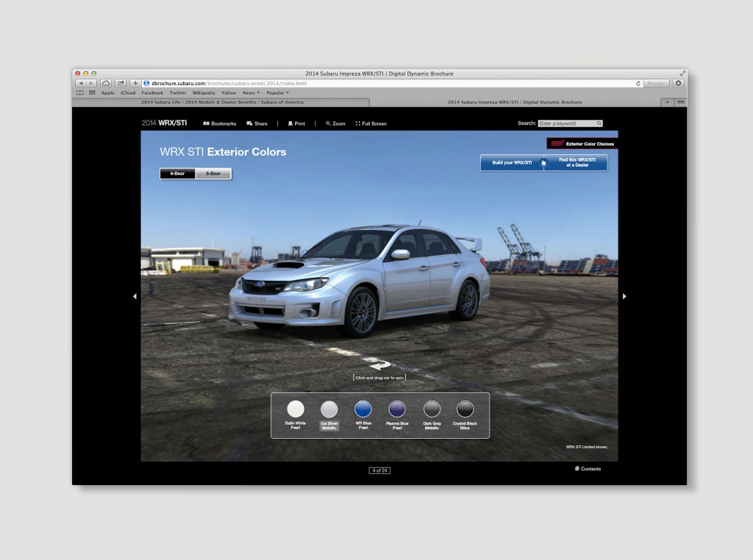Open the iCloud tabs cloud icon
Image resolution: width=753 pixels, height=560 pixels.
106,84
